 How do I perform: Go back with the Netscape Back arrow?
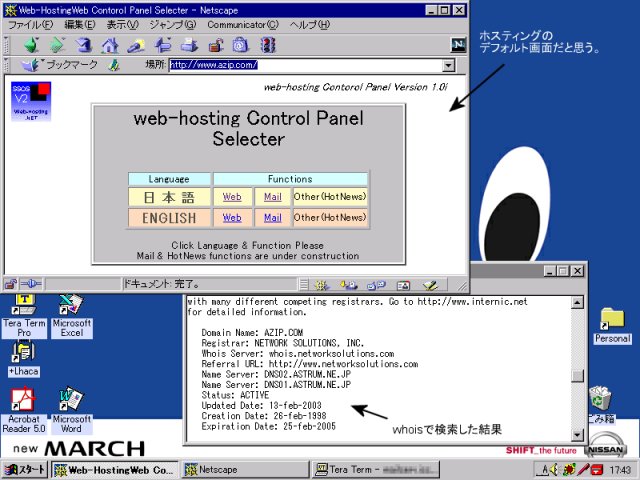click(31, 45)
